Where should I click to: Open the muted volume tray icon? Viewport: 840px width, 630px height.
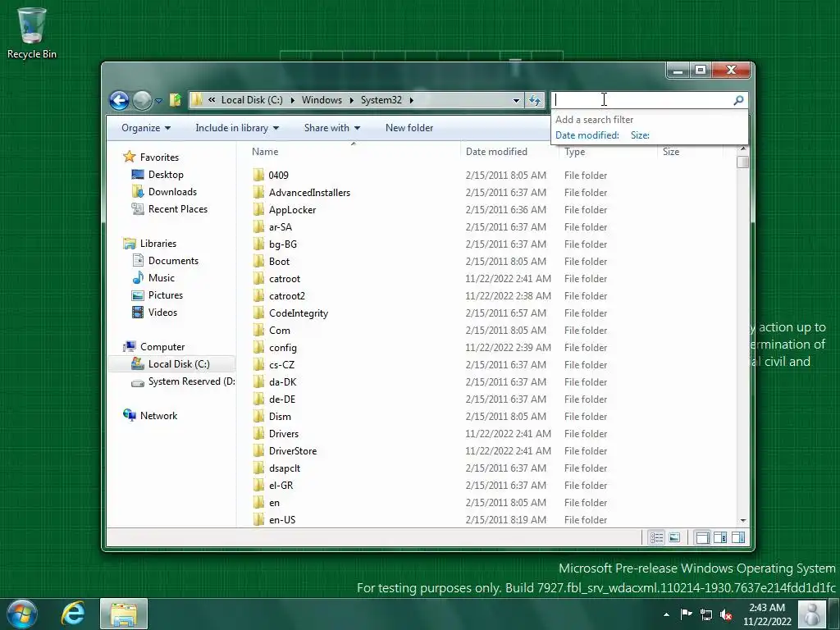pos(726,614)
